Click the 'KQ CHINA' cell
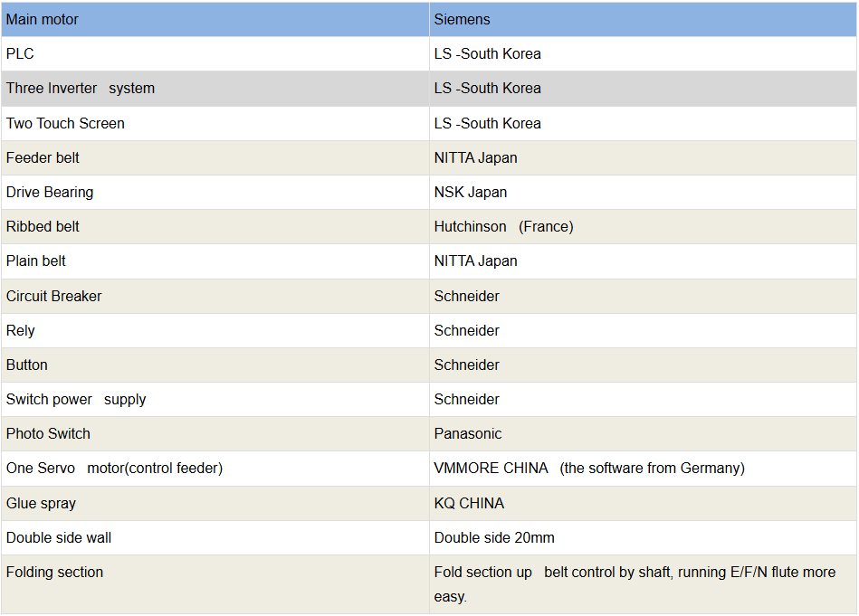 [469, 503]
